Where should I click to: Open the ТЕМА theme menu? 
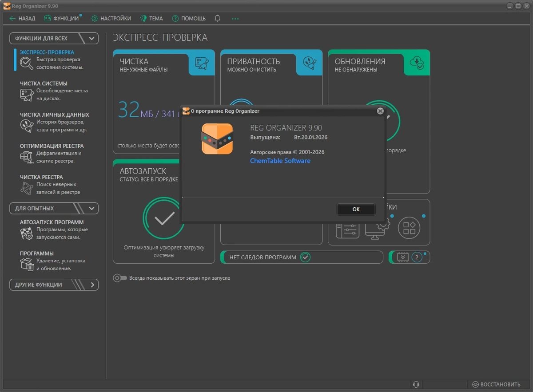coord(151,19)
